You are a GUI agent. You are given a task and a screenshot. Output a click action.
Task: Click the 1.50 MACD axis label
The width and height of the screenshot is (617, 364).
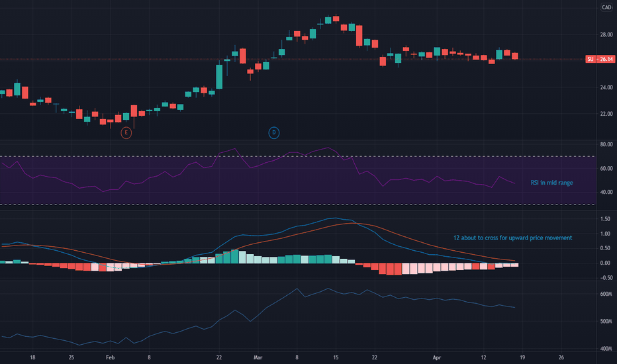click(606, 219)
